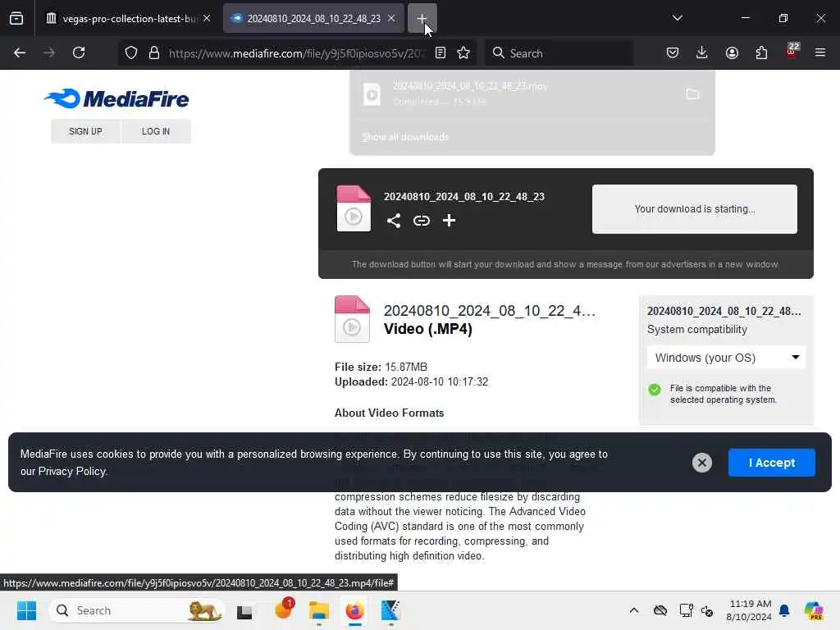Click the MediaFire logo
Screen dimensions: 840x630
[116, 98]
